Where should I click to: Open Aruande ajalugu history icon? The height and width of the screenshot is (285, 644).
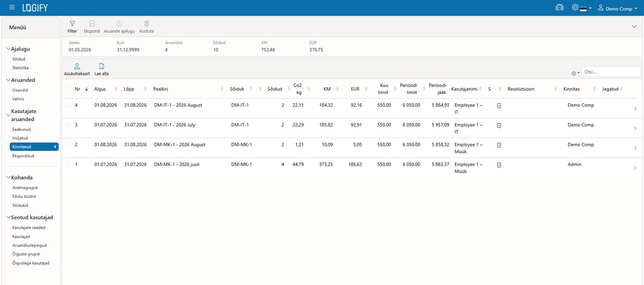[119, 27]
